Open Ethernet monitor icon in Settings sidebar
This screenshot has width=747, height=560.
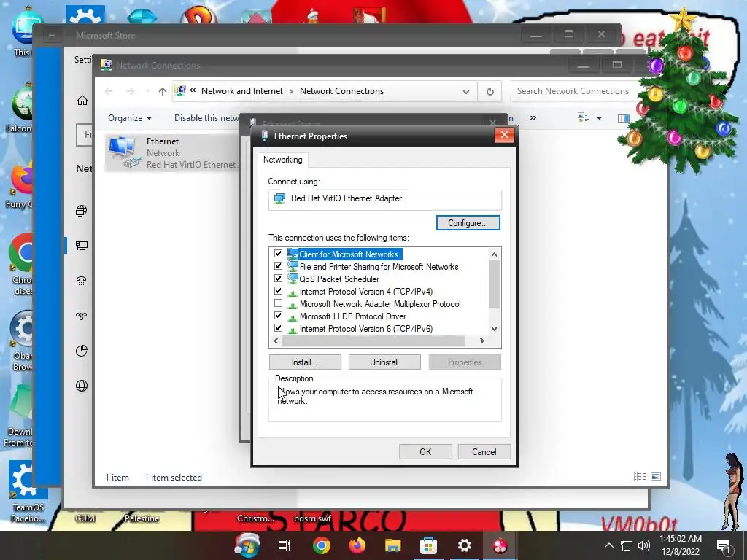82,246
